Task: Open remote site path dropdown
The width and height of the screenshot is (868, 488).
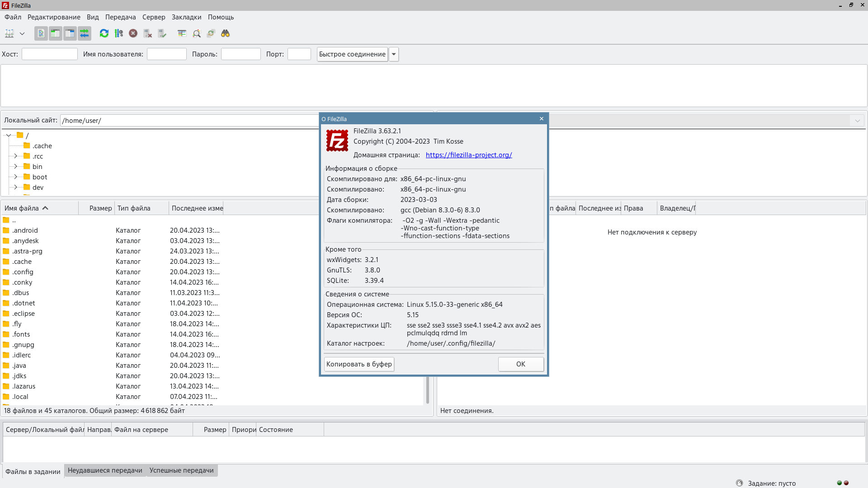Action: [x=857, y=121]
